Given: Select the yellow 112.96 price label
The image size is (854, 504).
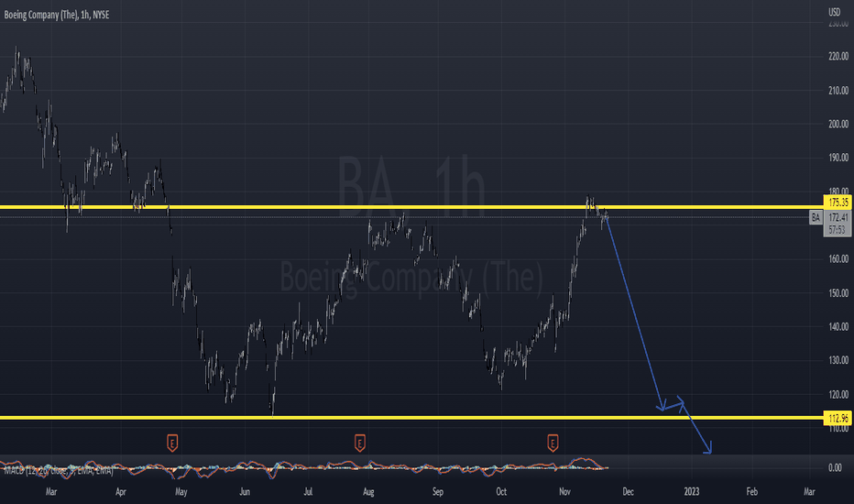Looking at the screenshot, I should [838, 419].
